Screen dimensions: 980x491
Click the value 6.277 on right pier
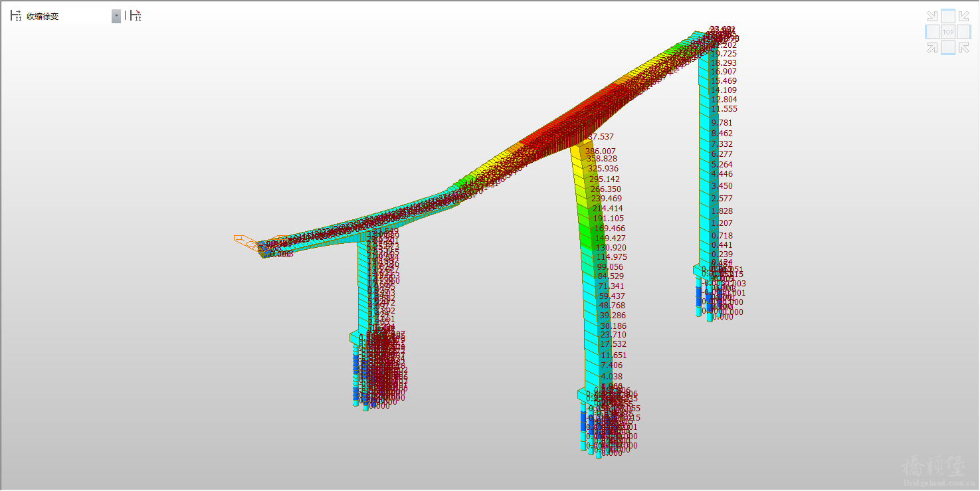click(x=722, y=154)
